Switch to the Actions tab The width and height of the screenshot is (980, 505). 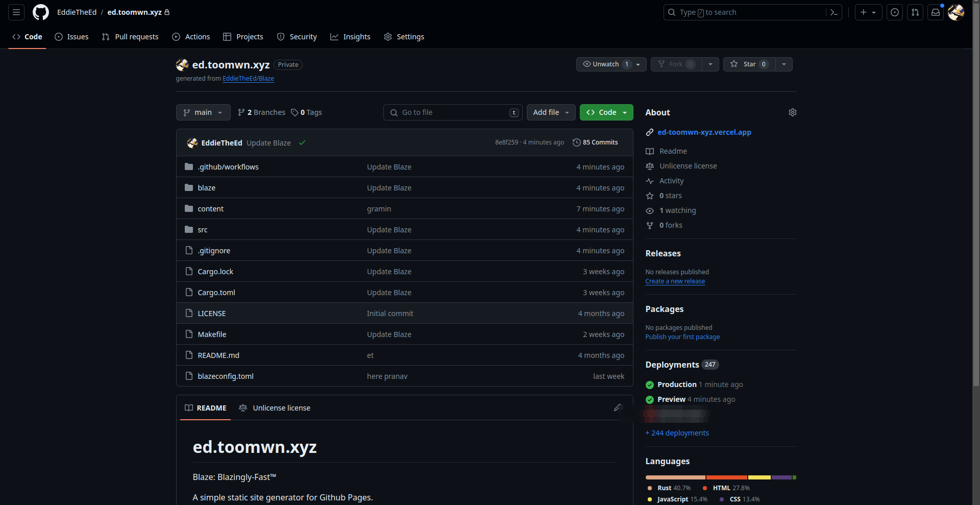(x=191, y=37)
